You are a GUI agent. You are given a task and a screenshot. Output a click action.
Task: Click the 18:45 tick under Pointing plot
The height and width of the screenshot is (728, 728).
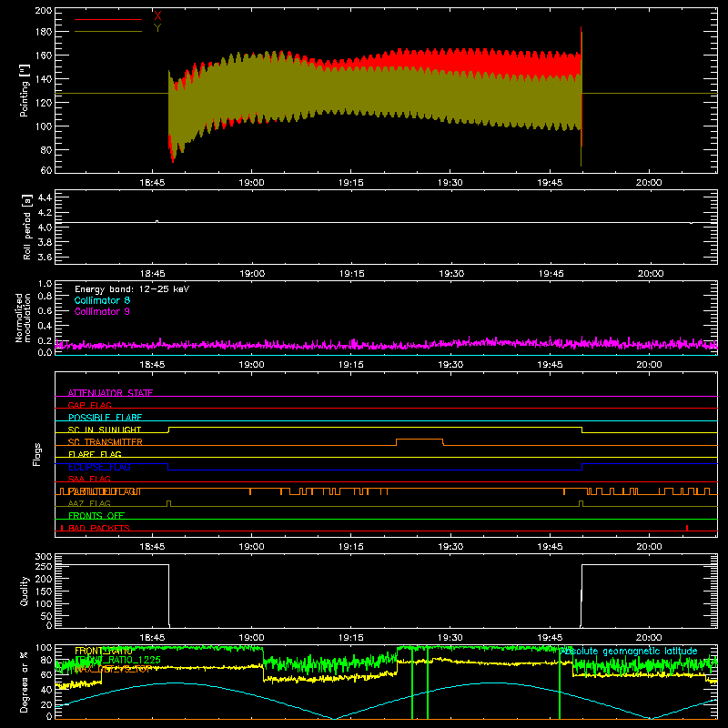152,183
